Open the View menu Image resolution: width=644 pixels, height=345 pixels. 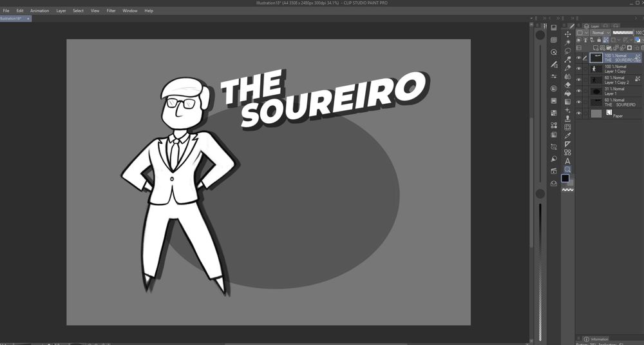(95, 11)
